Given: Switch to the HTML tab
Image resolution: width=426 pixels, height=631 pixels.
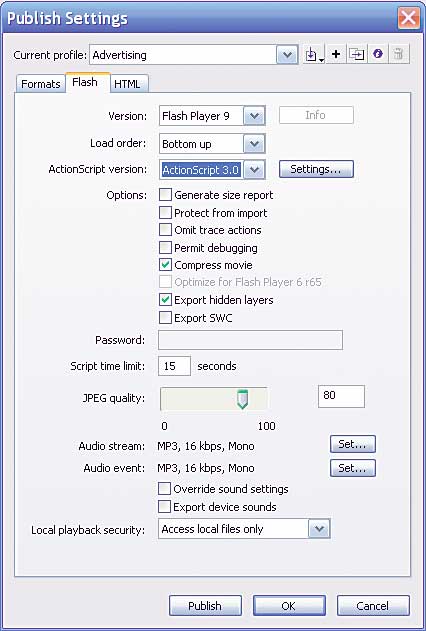Looking at the screenshot, I should (x=128, y=84).
